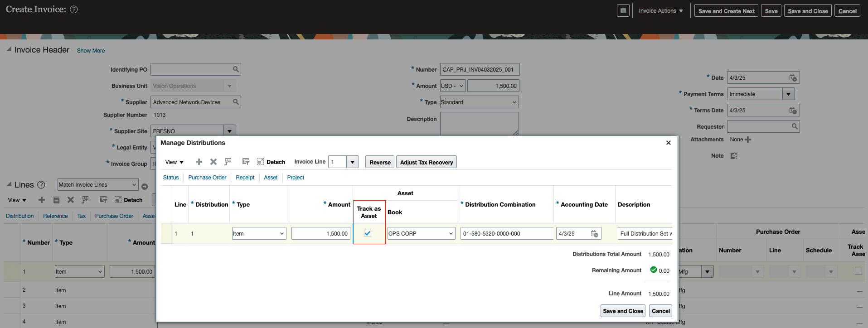The width and height of the screenshot is (868, 328).
Task: Click Adjust Tax Recovery
Action: [x=427, y=162]
